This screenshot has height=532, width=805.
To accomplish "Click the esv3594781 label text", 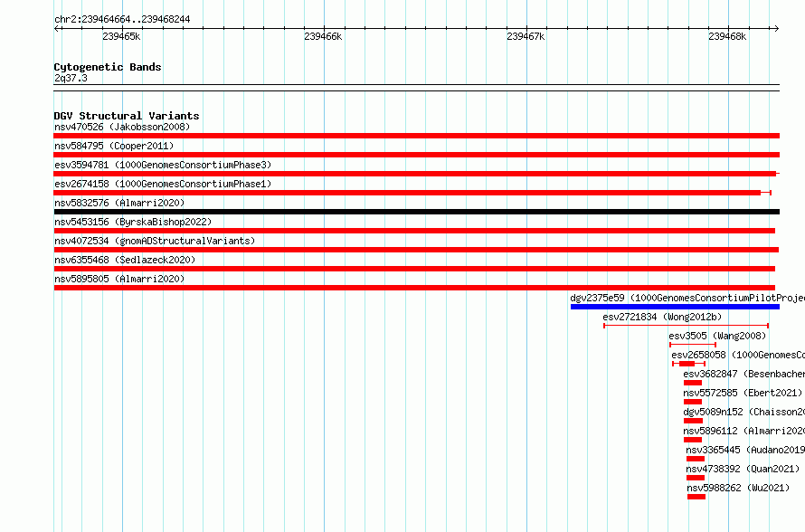I will (x=163, y=165).
